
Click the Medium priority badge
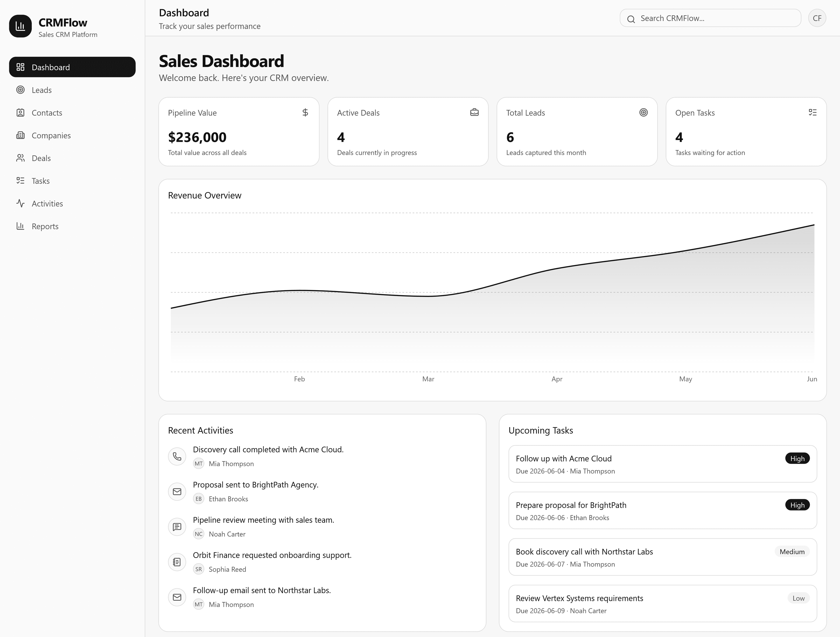(792, 551)
